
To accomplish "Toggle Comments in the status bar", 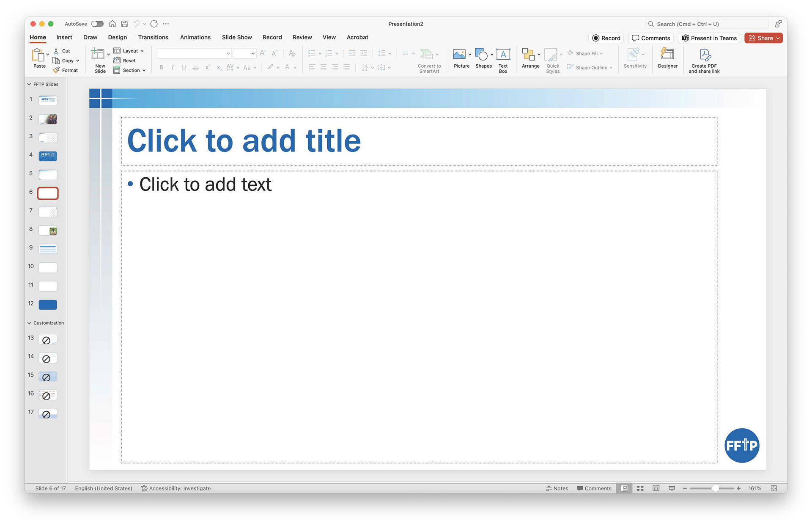I will (594, 488).
